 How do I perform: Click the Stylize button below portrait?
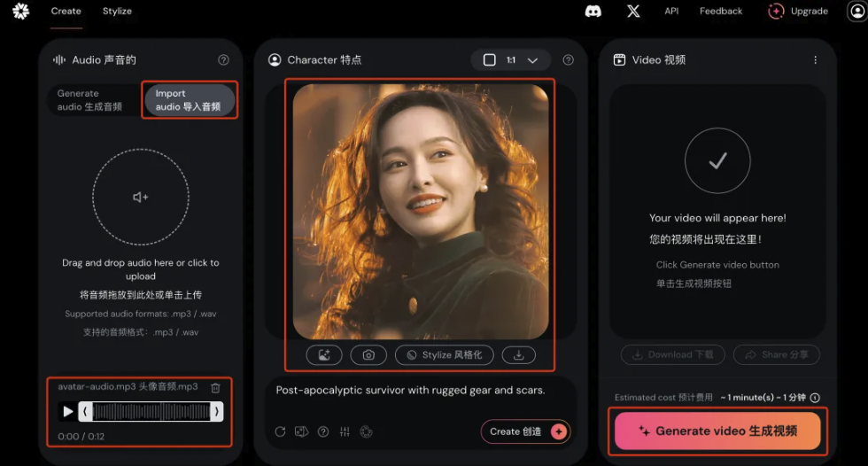[444, 355]
